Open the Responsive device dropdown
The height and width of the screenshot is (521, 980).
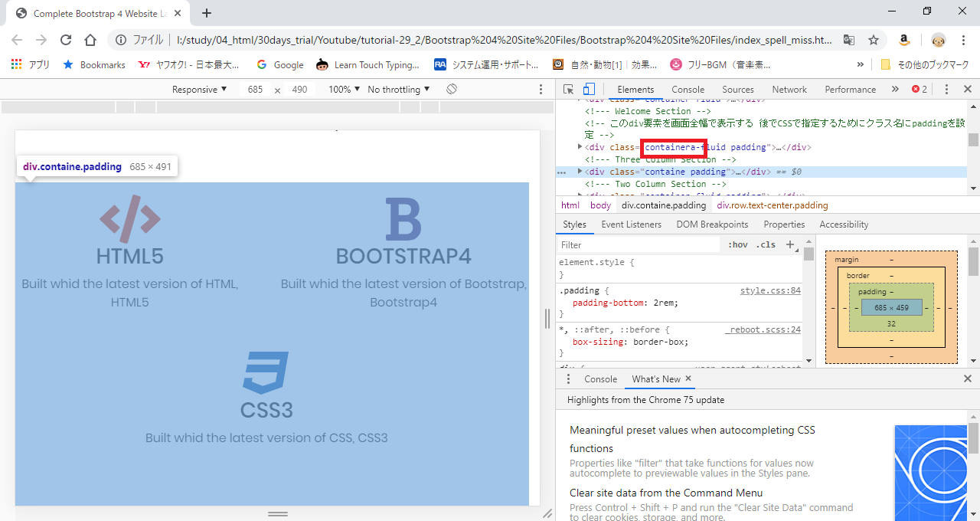(199, 90)
